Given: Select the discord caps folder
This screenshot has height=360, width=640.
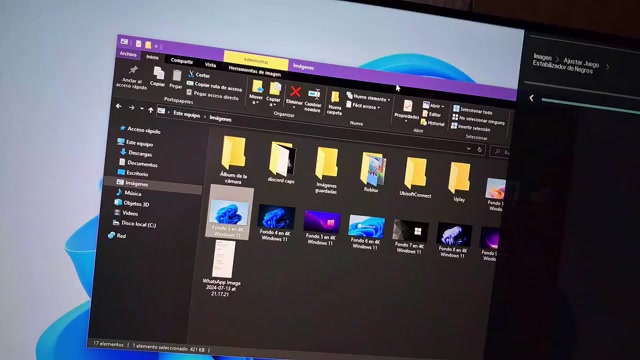Looking at the screenshot, I should pos(282,162).
